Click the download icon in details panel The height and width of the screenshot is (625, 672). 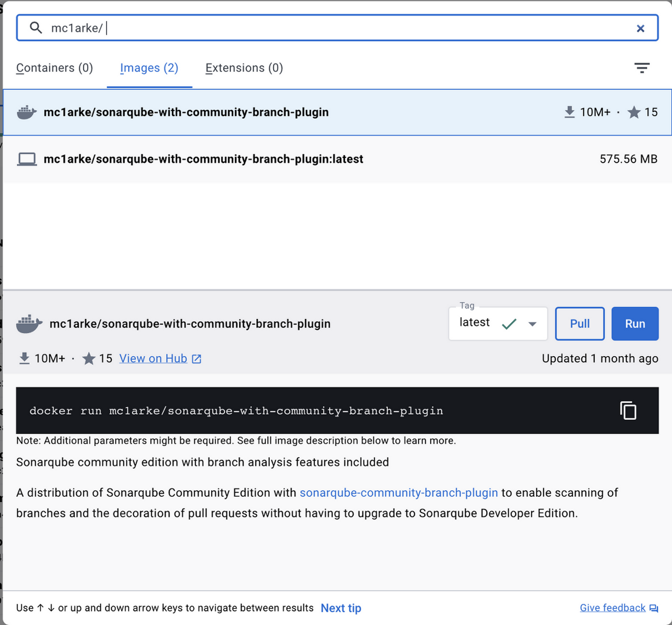click(x=24, y=358)
